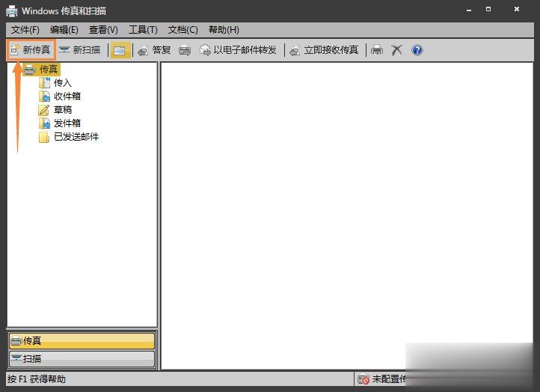
Task: Click 立即接收传真 (Receive fax now)
Action: click(x=324, y=50)
